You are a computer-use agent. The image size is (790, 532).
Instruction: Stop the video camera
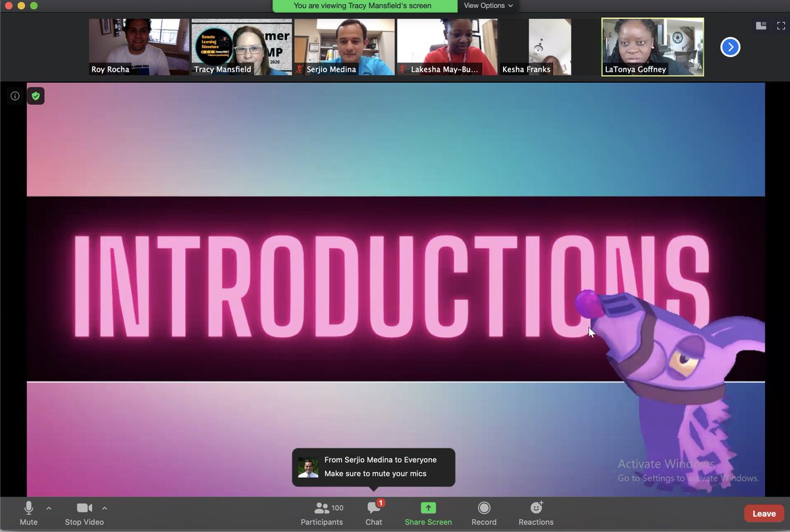[x=84, y=513]
